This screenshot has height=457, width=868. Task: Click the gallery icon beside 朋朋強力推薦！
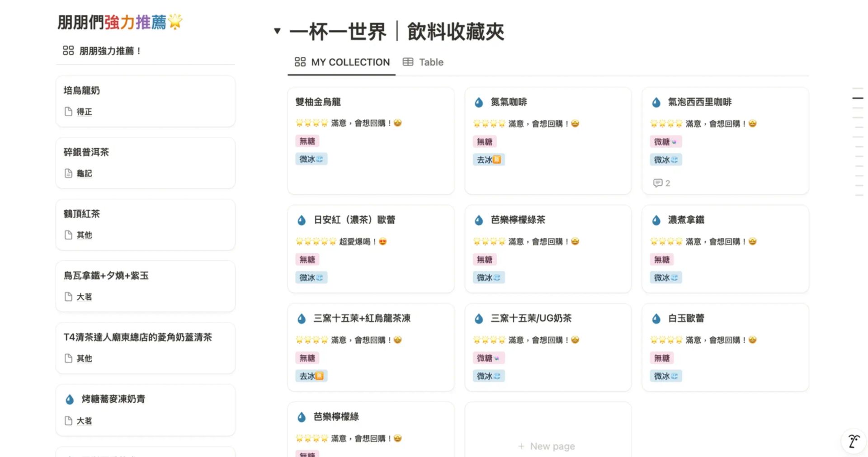68,51
